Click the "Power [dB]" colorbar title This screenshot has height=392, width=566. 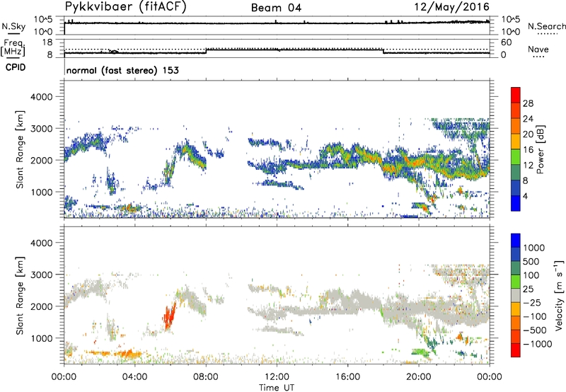click(540, 149)
